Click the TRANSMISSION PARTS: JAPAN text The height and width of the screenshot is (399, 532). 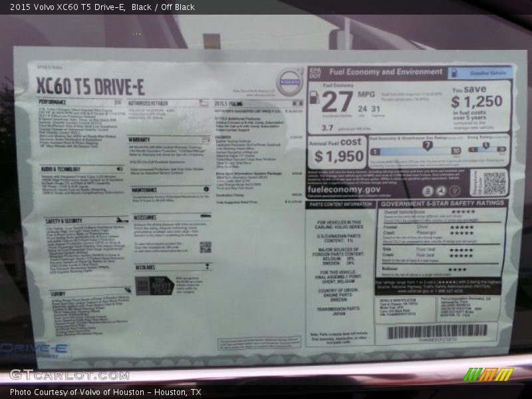[338, 311]
